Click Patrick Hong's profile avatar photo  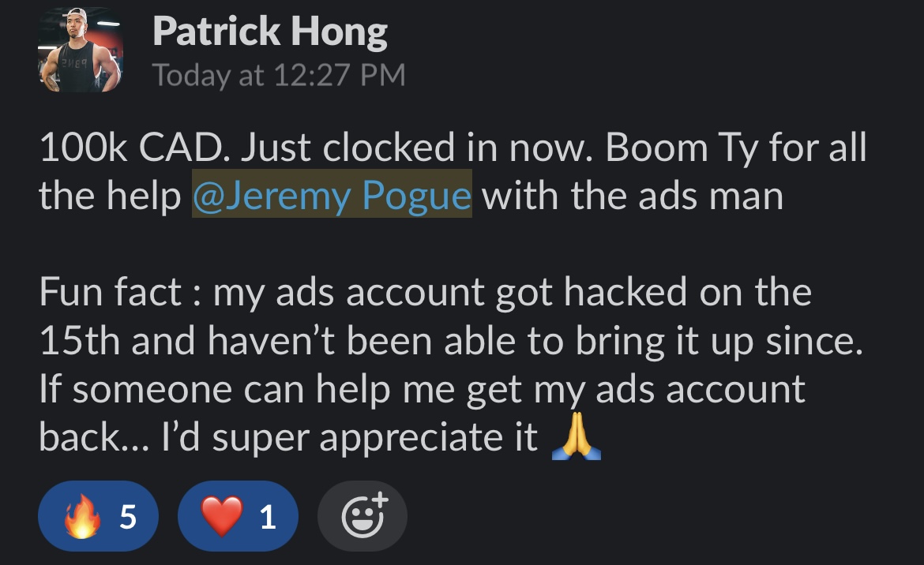coord(80,50)
